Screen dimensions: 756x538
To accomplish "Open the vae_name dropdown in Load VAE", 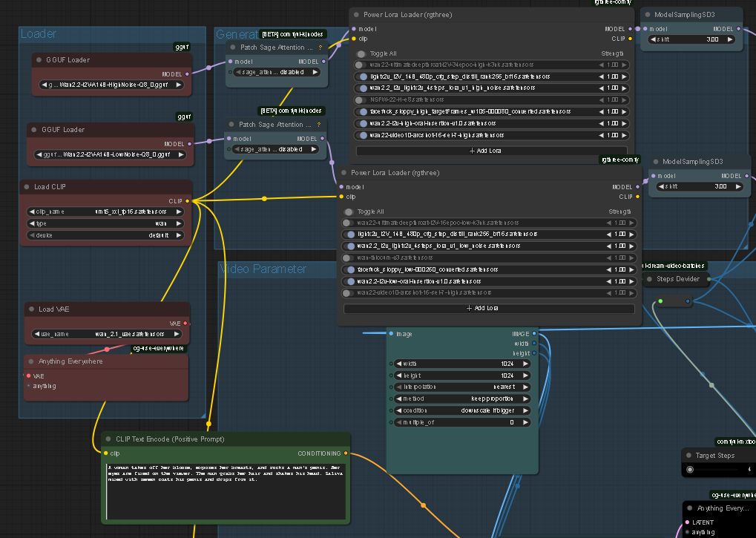I will [106, 334].
